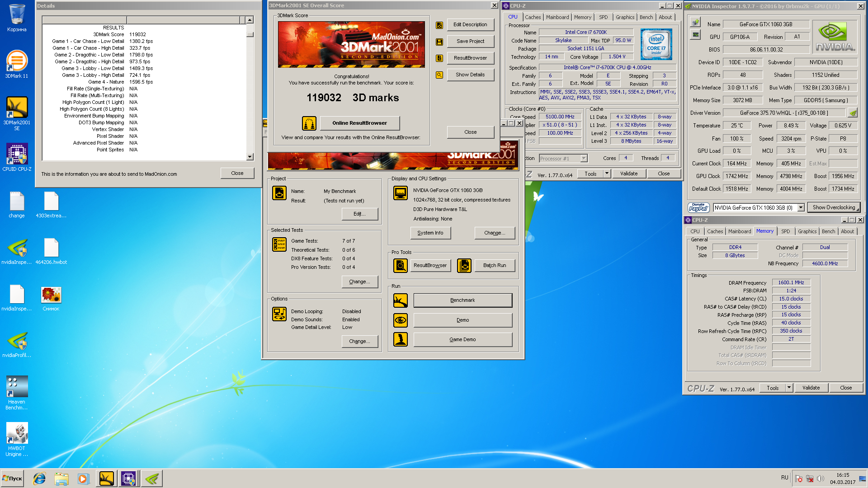Image resolution: width=868 pixels, height=488 pixels.
Task: Select the 464206.hwbot file icon
Action: 51,252
